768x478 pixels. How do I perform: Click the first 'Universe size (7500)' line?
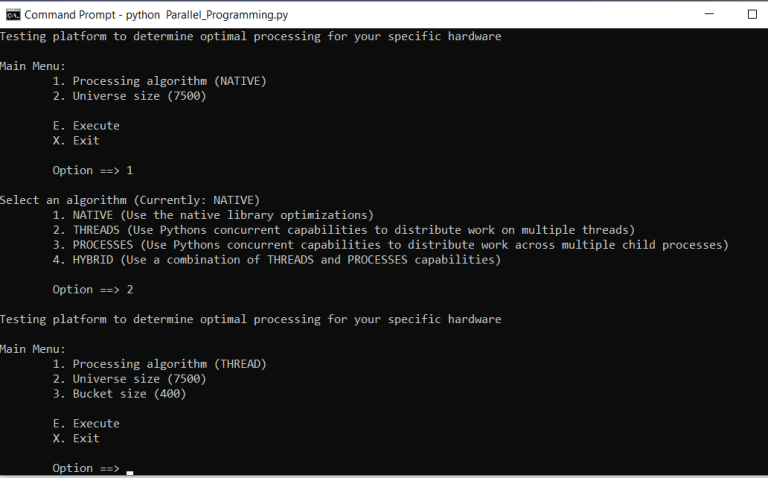tap(130, 96)
